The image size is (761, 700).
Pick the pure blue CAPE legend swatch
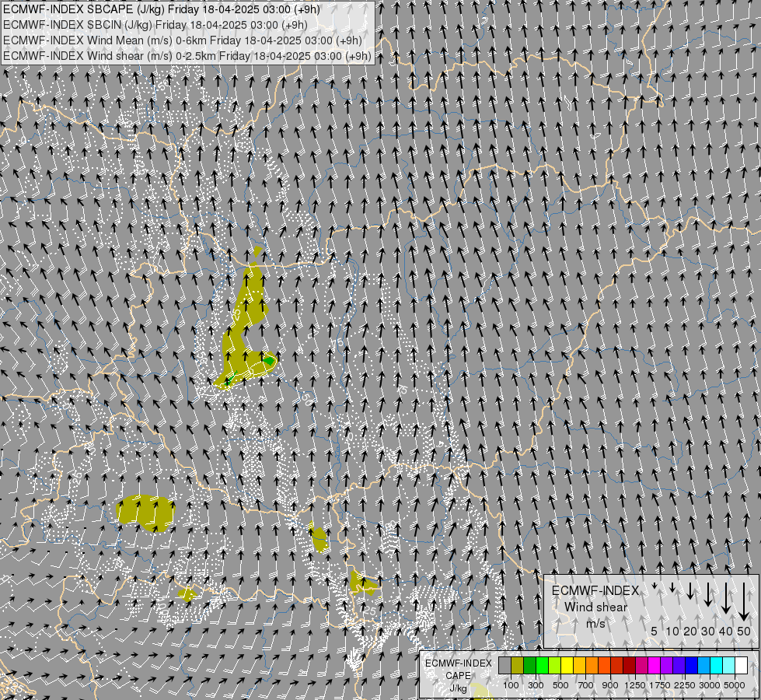tap(691, 666)
